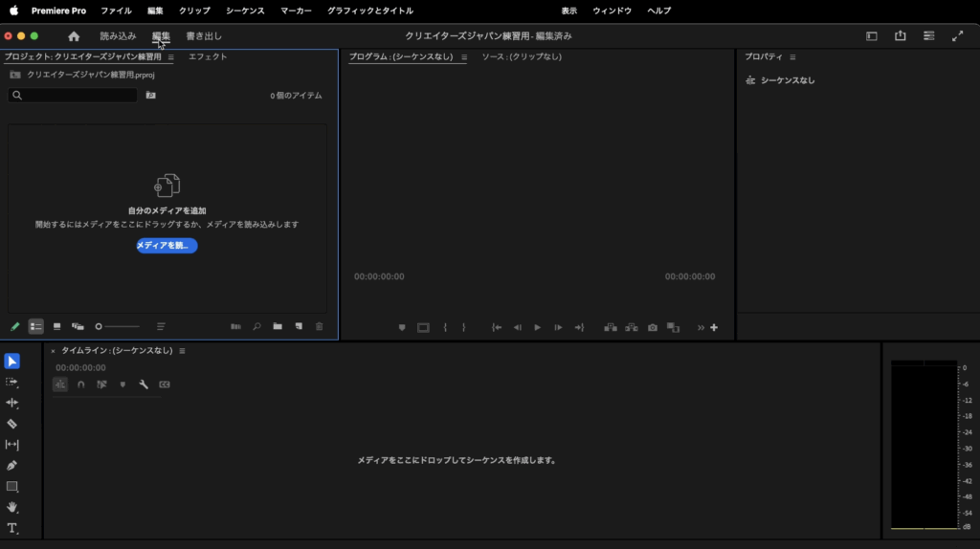This screenshot has width=980, height=549.
Task: Expand the Program monitor overflow chevrons
Action: click(x=701, y=327)
